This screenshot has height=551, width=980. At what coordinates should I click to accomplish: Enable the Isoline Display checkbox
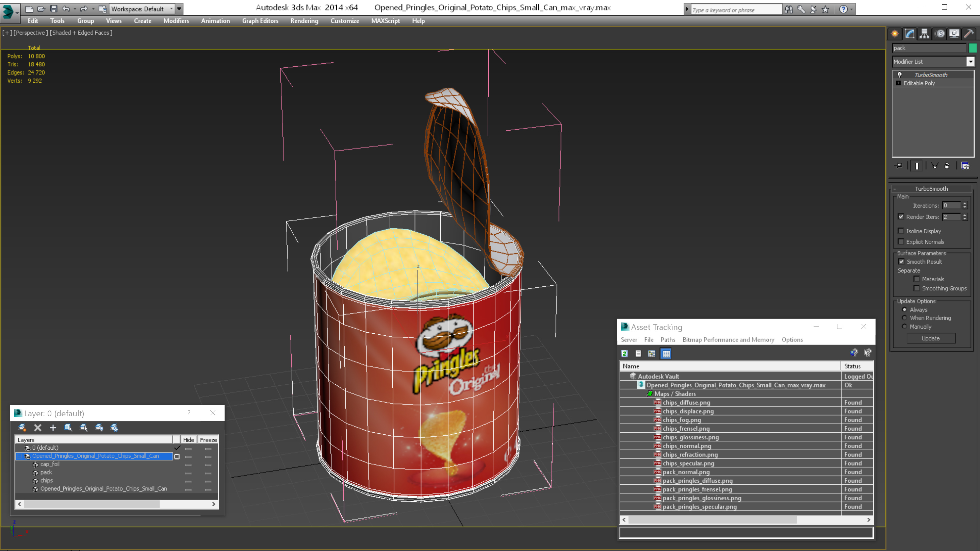901,231
